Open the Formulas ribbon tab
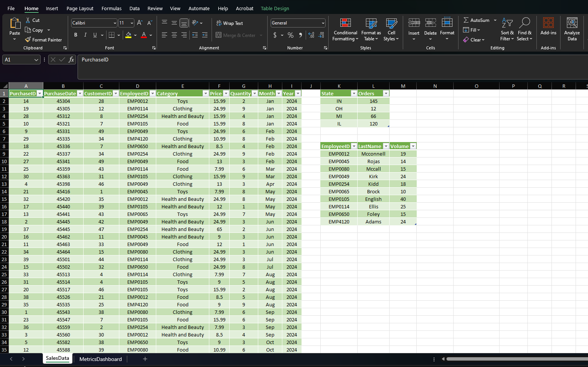588x367 pixels. (111, 8)
